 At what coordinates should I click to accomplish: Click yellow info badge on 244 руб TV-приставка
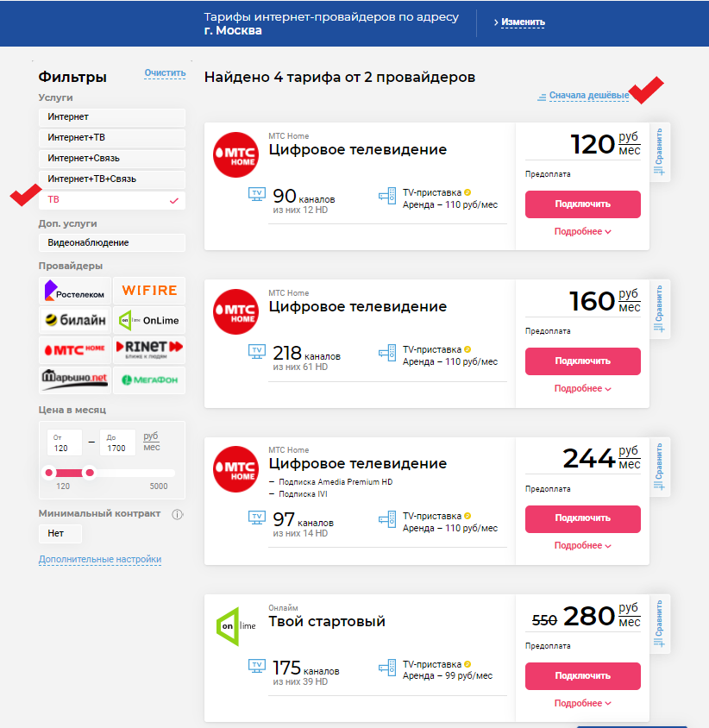pos(467,516)
